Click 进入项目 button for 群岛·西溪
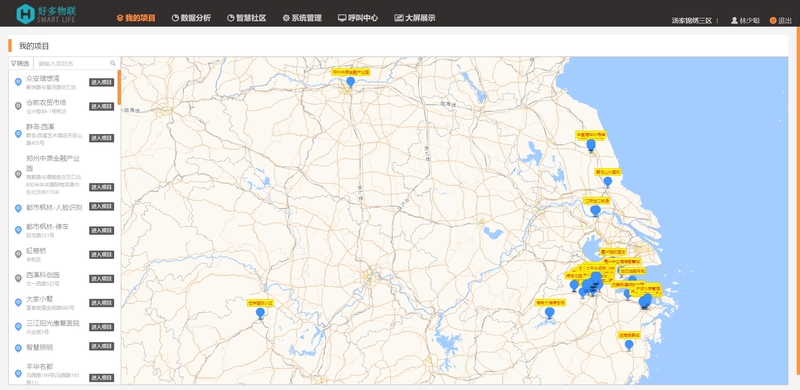800x390 pixels. point(102,138)
